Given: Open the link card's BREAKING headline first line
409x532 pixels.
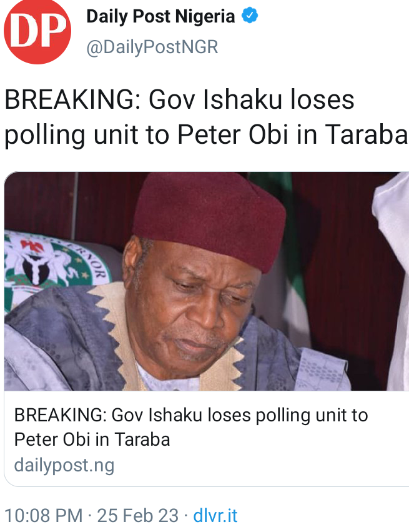Looking at the screenshot, I should pos(190,415).
